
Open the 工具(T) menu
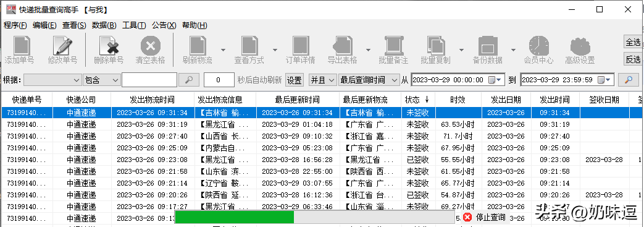pos(134,25)
